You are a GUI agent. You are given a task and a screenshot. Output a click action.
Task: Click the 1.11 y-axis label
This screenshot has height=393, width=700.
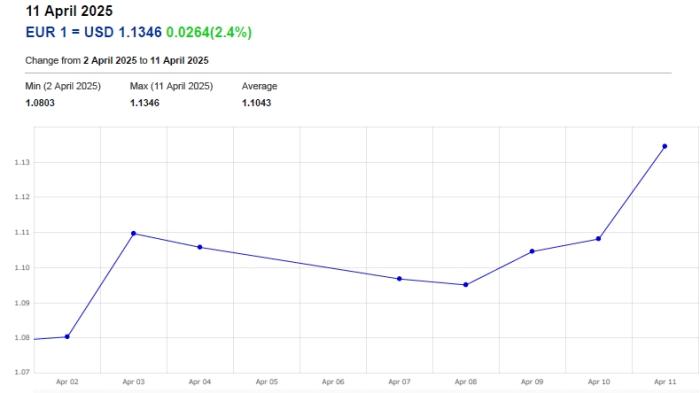tap(22, 233)
